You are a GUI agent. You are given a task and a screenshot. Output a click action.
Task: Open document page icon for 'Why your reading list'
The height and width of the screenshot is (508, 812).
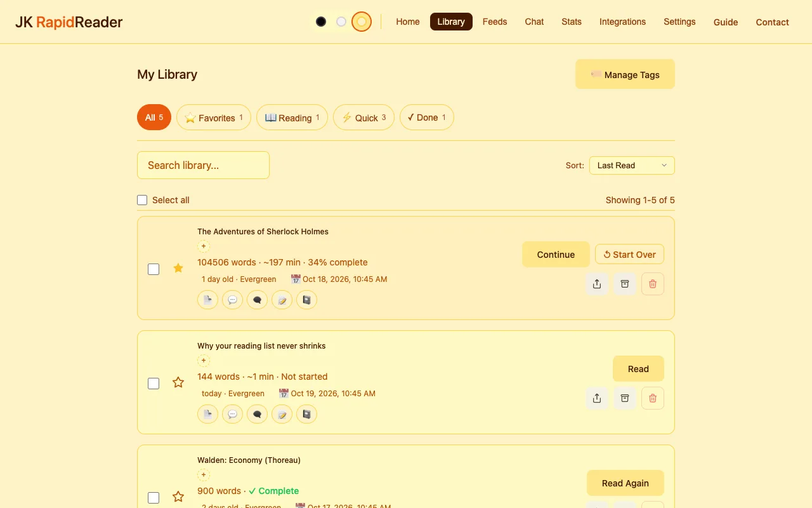[x=207, y=414]
